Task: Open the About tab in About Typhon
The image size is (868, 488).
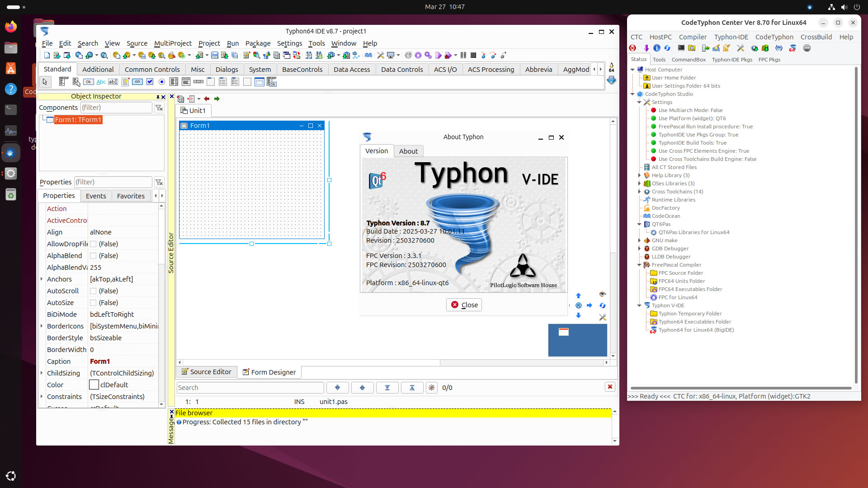Action: [408, 151]
